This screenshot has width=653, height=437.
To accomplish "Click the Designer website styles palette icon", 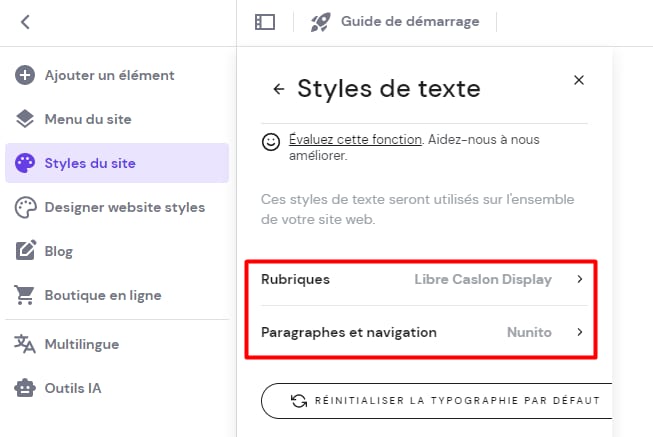I will 25,207.
